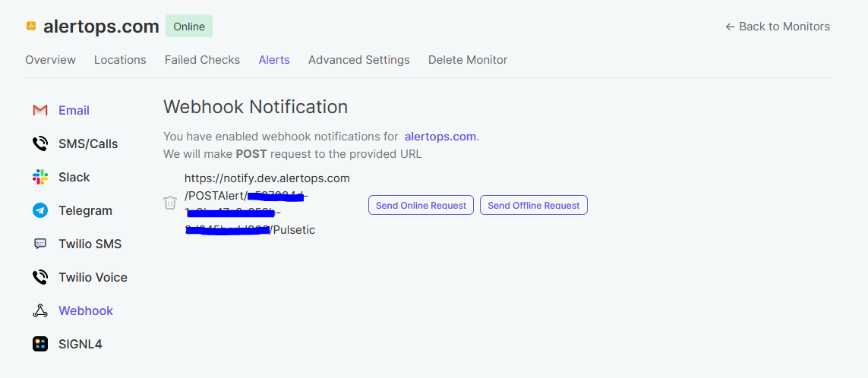Open the Advanced Settings tab
The image size is (868, 378).
[x=358, y=60]
